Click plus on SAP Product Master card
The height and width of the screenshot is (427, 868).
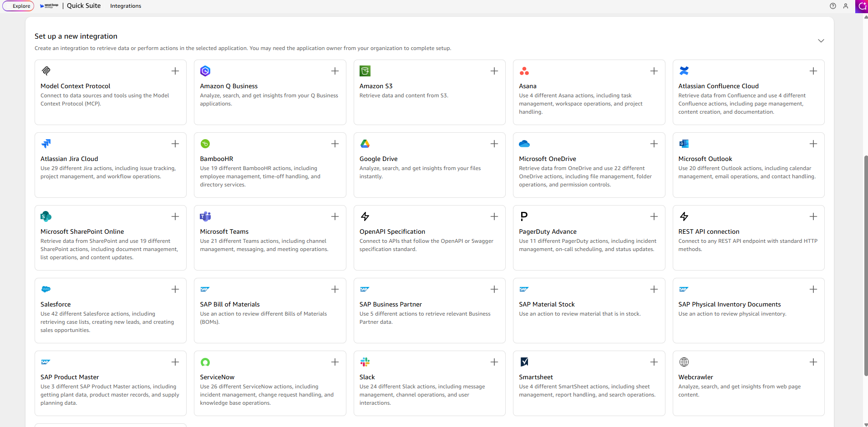(175, 362)
